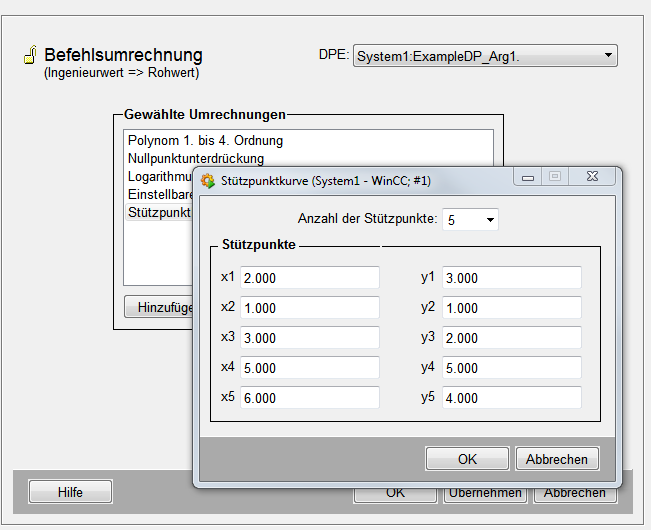
Task: Click the y3 input field
Action: (x=511, y=338)
